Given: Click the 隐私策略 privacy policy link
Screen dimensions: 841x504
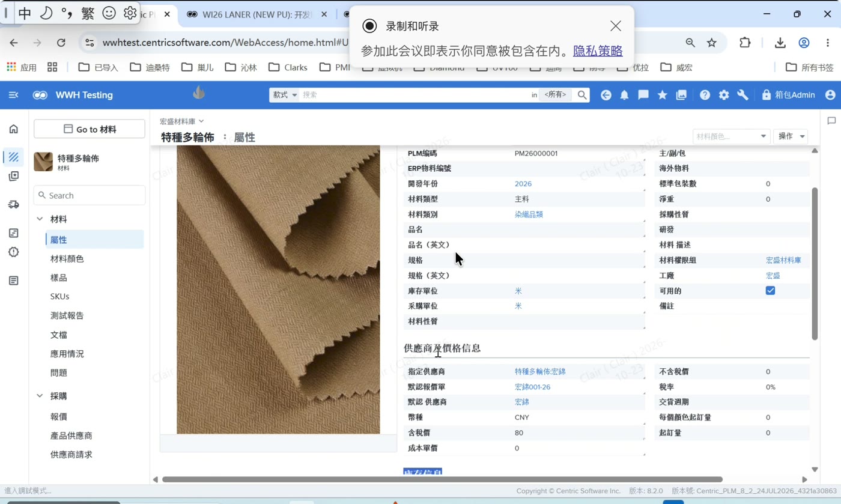Looking at the screenshot, I should click(x=598, y=51).
